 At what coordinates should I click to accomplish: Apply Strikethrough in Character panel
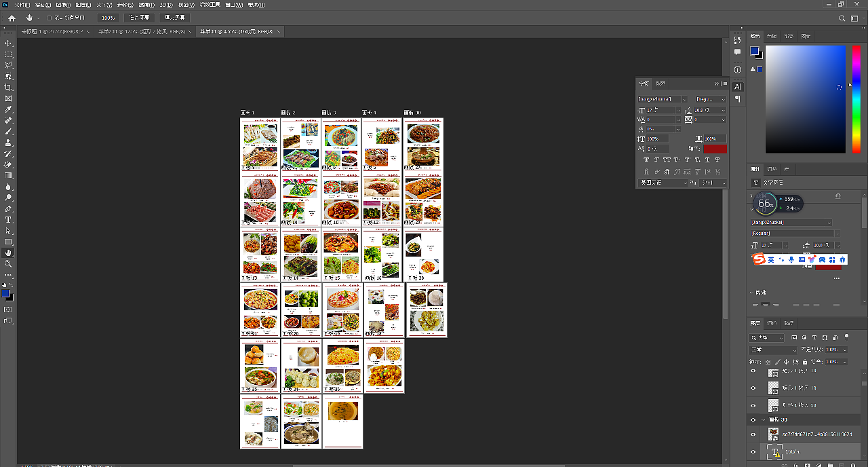click(717, 160)
